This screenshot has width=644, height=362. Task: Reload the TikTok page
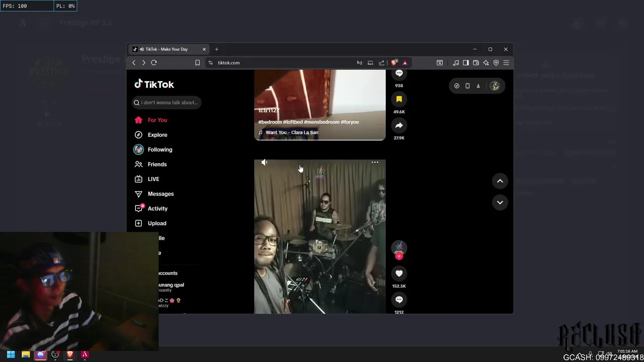tap(154, 63)
